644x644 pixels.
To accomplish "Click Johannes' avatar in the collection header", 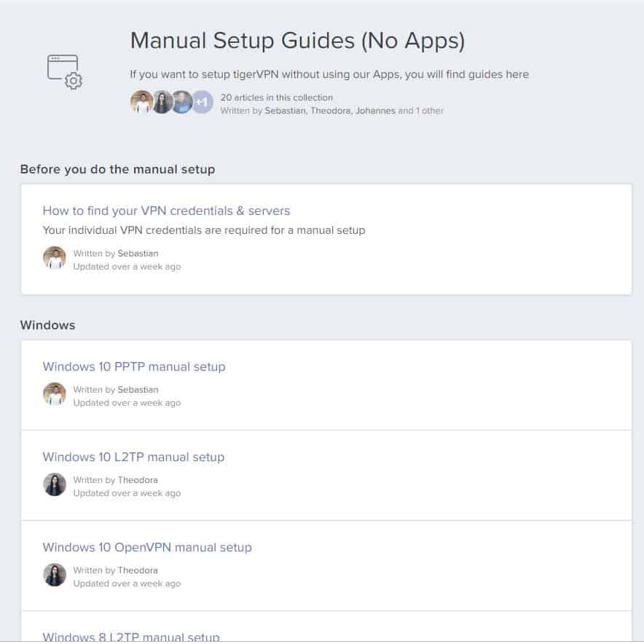I will 182,102.
